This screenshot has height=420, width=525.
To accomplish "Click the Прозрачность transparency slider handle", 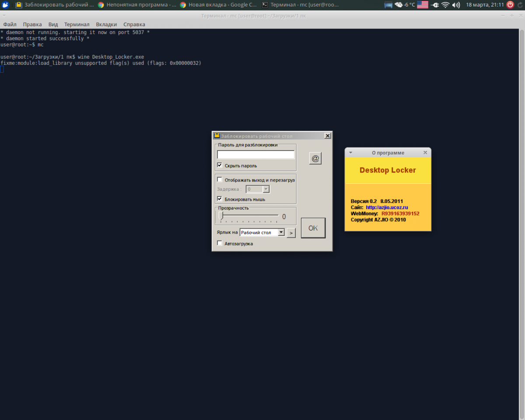I will (x=221, y=215).
